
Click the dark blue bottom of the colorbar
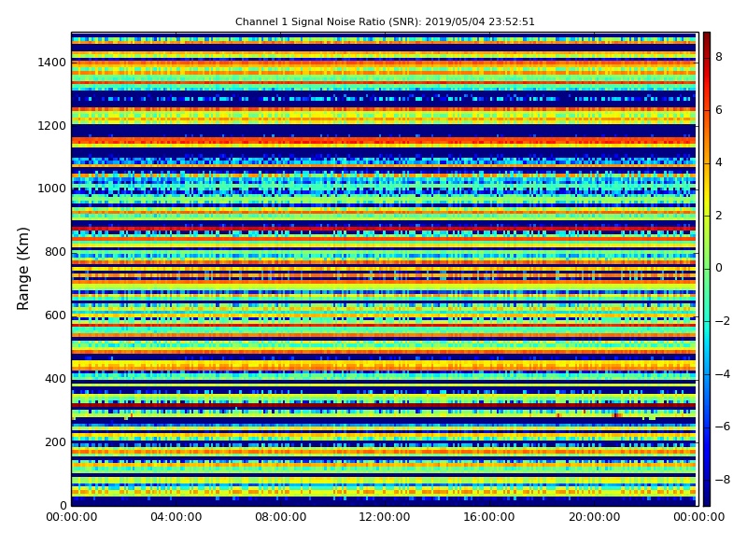coord(707,498)
